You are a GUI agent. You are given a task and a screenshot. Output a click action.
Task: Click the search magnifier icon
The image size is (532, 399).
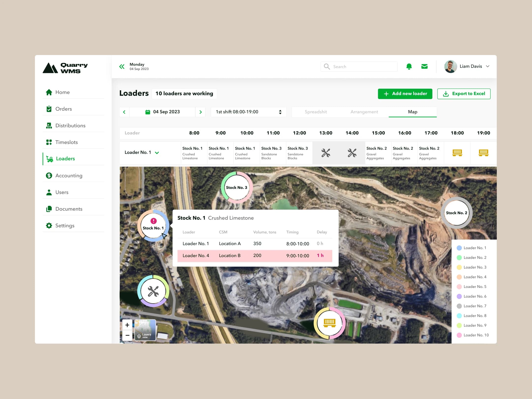coord(327,66)
